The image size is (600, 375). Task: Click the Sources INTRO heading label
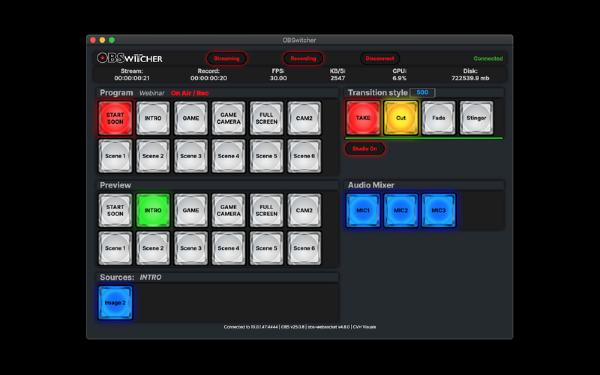130,277
